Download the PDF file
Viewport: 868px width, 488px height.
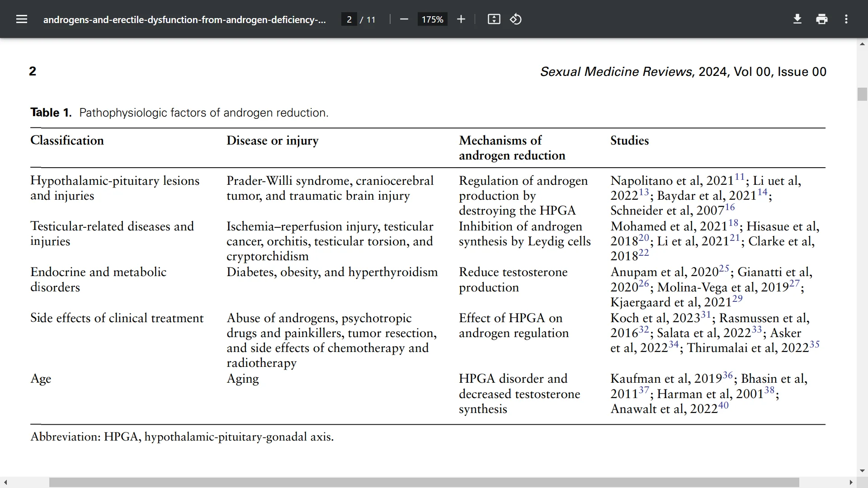pos(797,19)
